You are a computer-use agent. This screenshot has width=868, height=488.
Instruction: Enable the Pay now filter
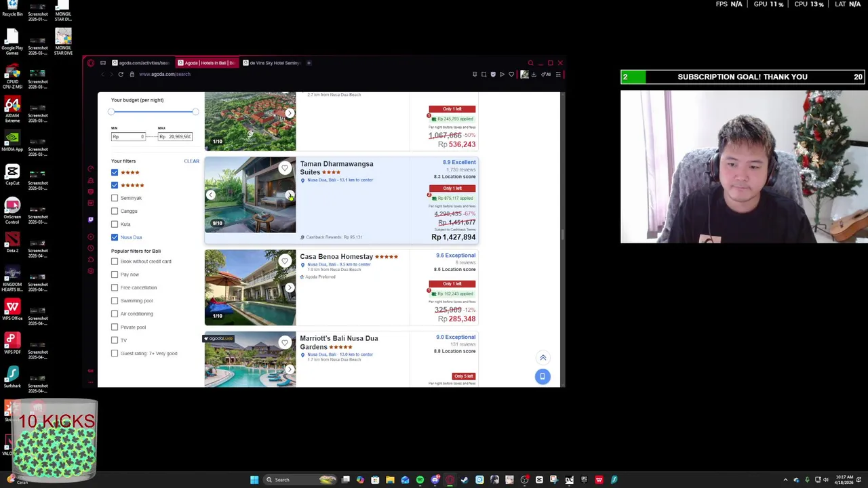tap(115, 274)
